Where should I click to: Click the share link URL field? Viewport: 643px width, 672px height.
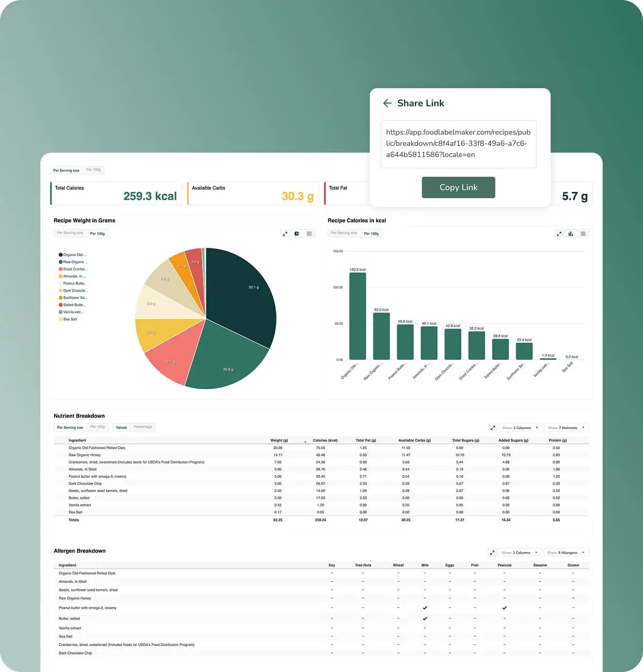pyautogui.click(x=458, y=144)
